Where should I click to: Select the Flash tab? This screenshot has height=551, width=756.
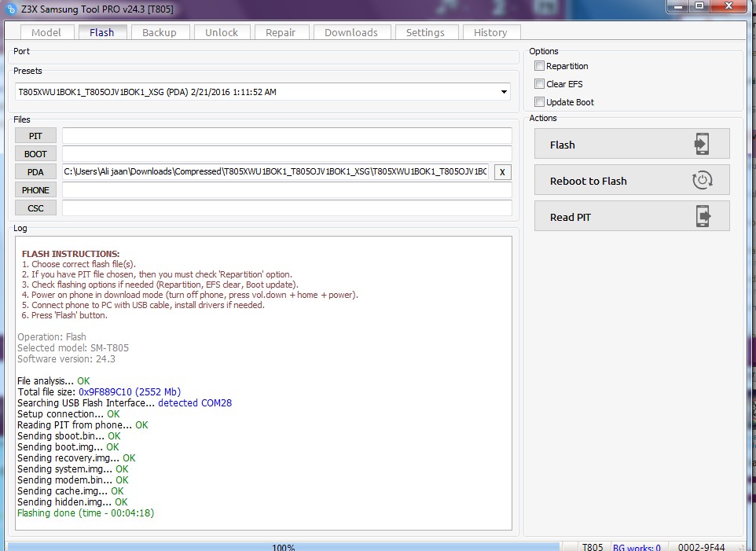102,32
